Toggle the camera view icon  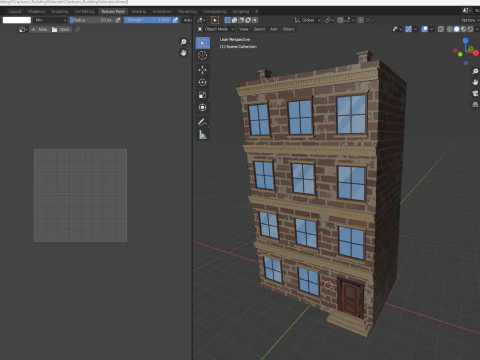click(475, 93)
